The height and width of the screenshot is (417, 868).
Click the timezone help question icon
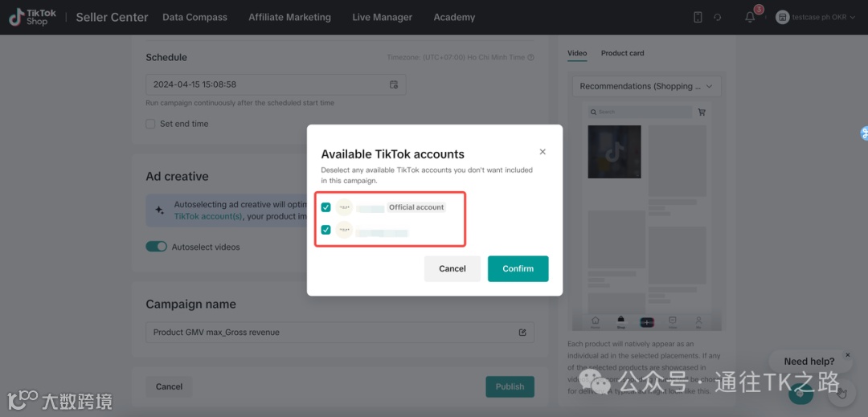click(x=531, y=58)
